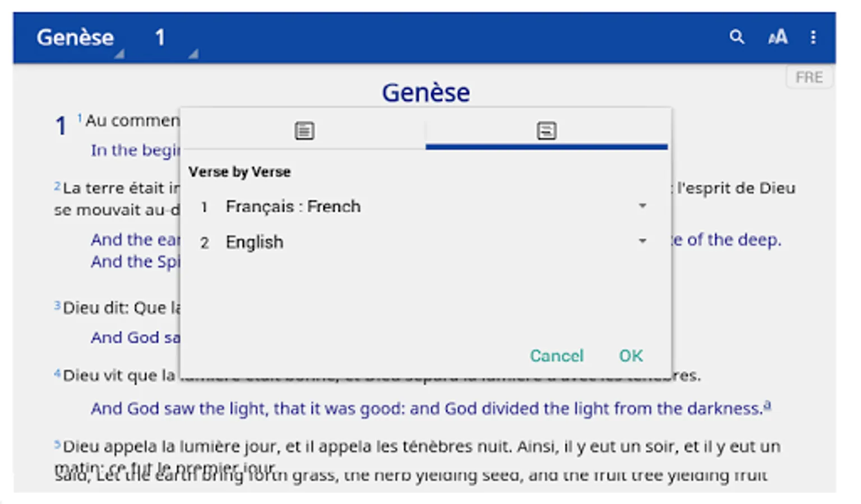Select French verse 5 text

click(x=420, y=446)
